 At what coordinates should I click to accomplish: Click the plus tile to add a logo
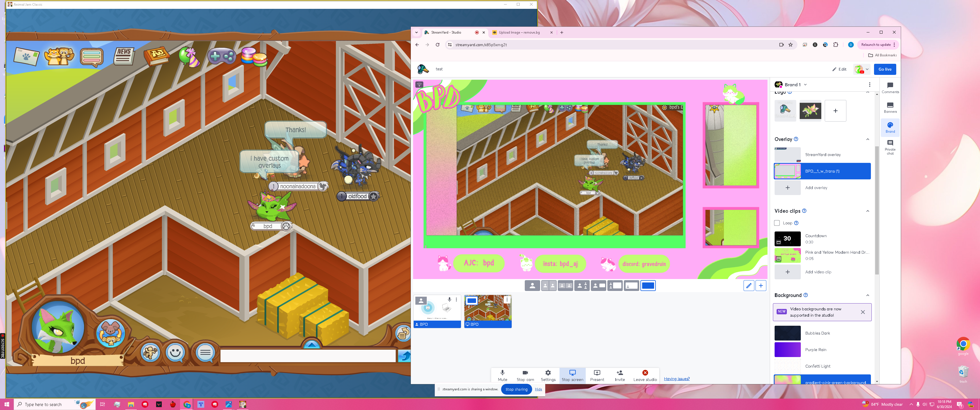click(x=835, y=111)
